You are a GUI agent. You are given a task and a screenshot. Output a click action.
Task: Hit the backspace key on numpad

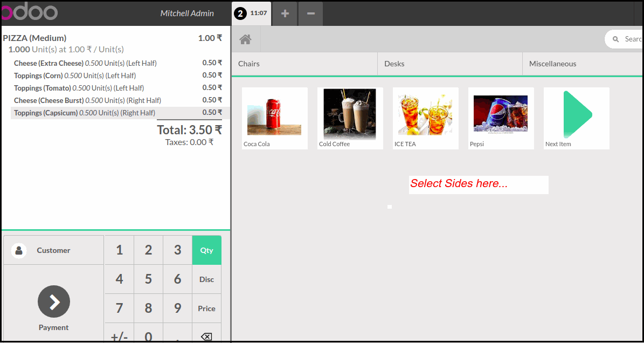pyautogui.click(x=206, y=337)
